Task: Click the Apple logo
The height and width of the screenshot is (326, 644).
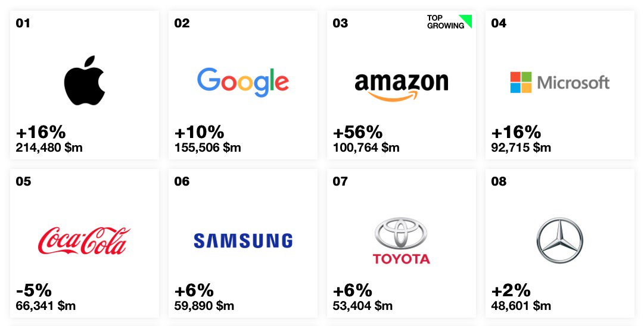Action: 85,81
